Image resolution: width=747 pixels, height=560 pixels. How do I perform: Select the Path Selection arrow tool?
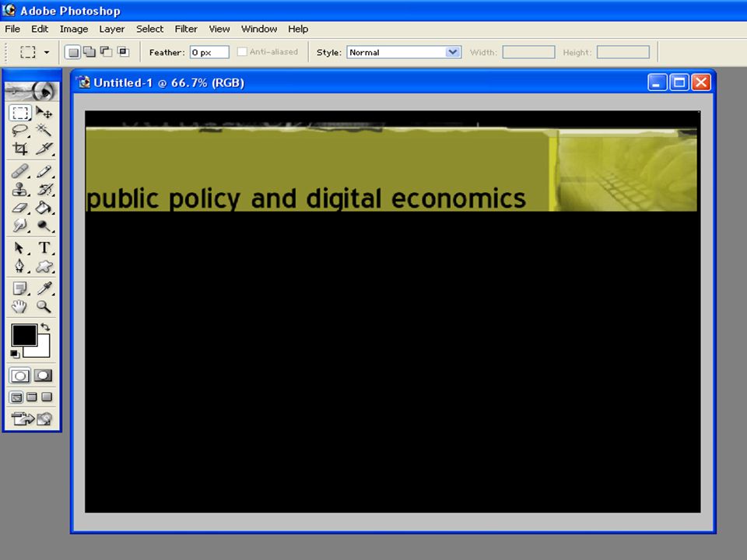(x=20, y=247)
